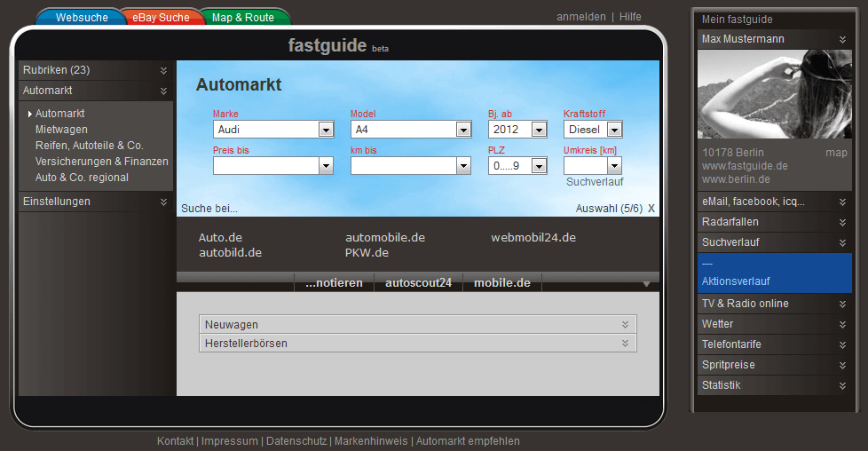868x451 pixels.
Task: Switch to the mobile.de tab
Action: tap(502, 282)
